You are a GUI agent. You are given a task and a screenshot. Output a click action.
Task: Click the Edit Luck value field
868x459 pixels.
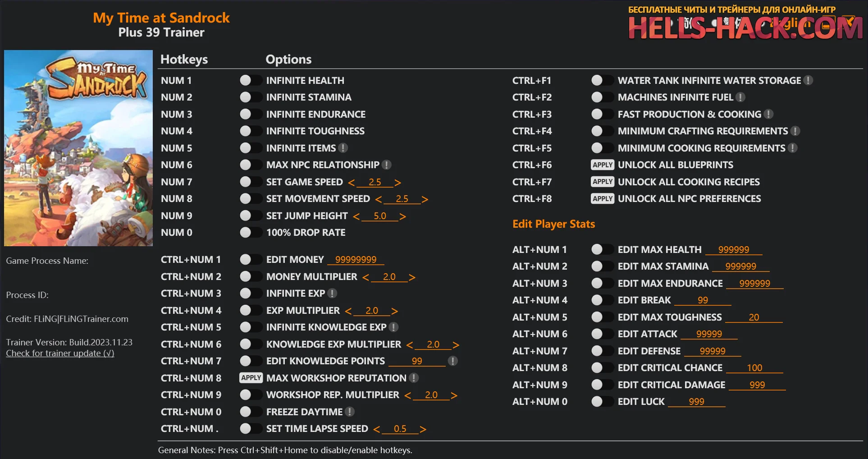click(x=696, y=402)
